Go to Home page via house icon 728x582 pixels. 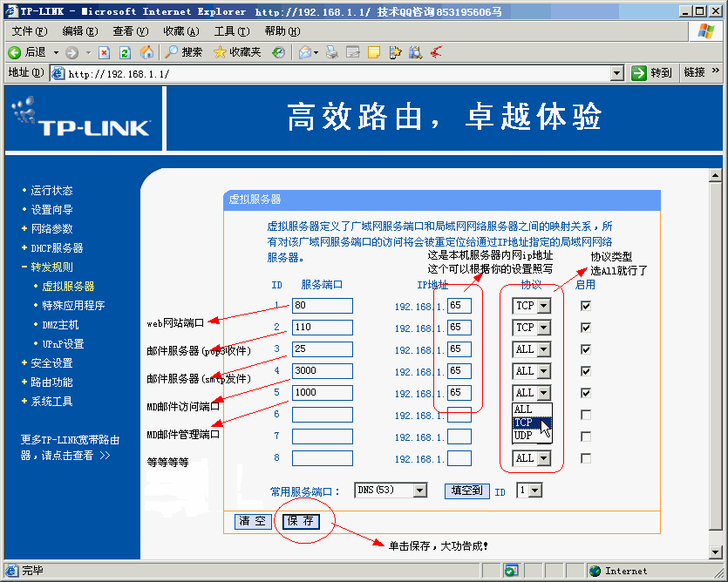click(x=146, y=52)
